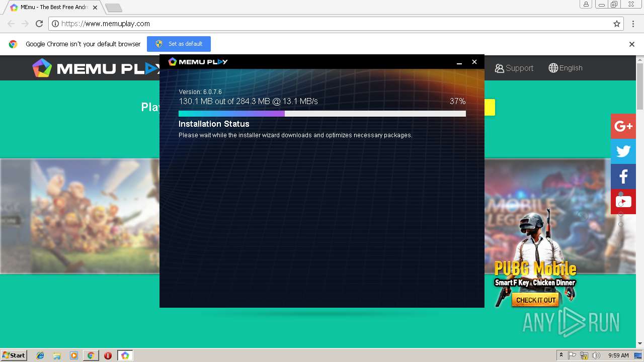Click the installer download progress bar

[322, 114]
